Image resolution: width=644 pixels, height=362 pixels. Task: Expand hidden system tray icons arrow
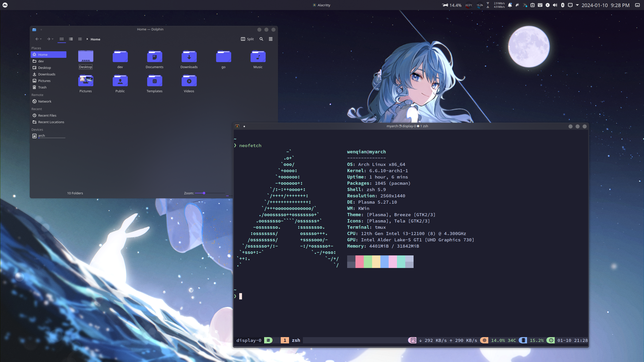coord(577,5)
